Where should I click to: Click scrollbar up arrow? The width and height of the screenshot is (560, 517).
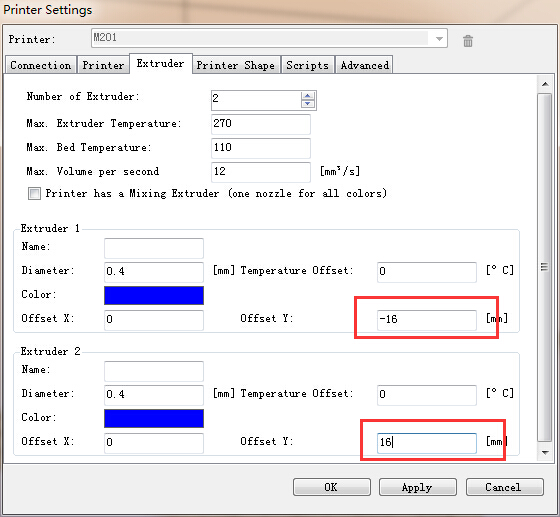(545, 84)
